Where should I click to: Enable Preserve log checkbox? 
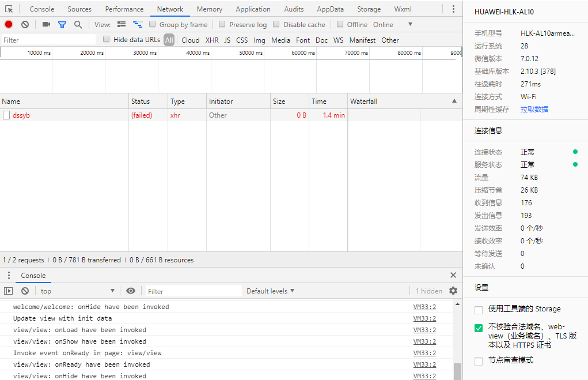pyautogui.click(x=222, y=24)
